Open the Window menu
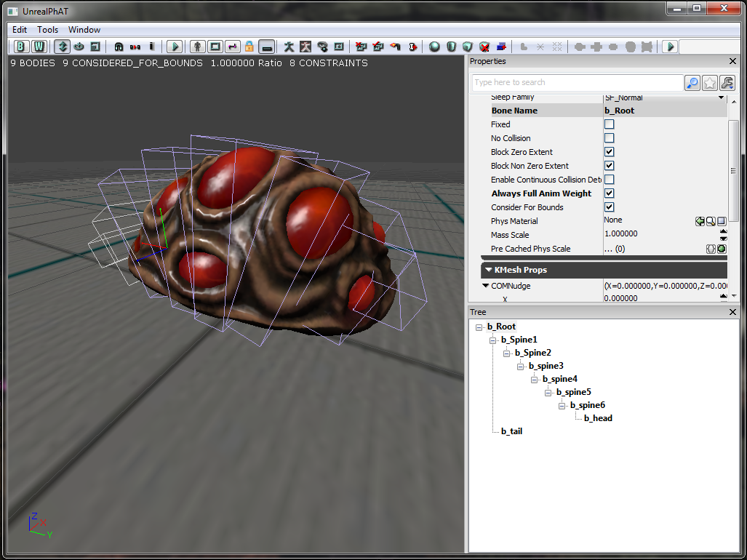The image size is (747, 560). (84, 30)
